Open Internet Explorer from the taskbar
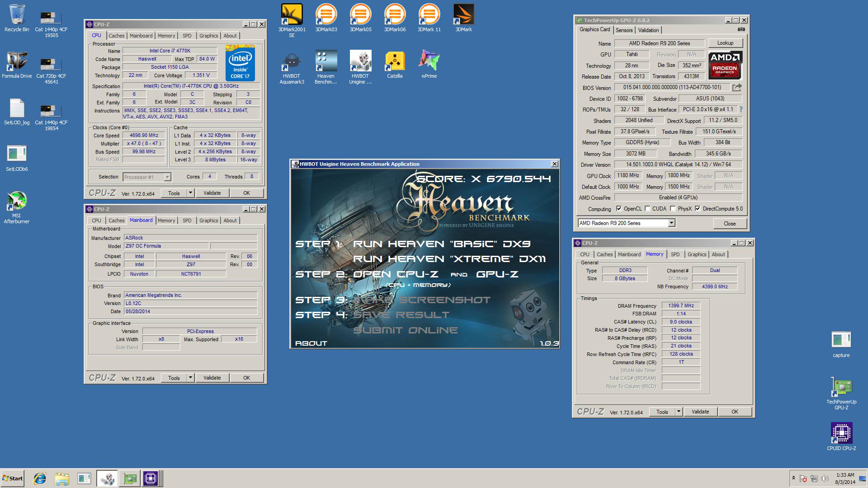The height and width of the screenshot is (488, 868). 40,478
